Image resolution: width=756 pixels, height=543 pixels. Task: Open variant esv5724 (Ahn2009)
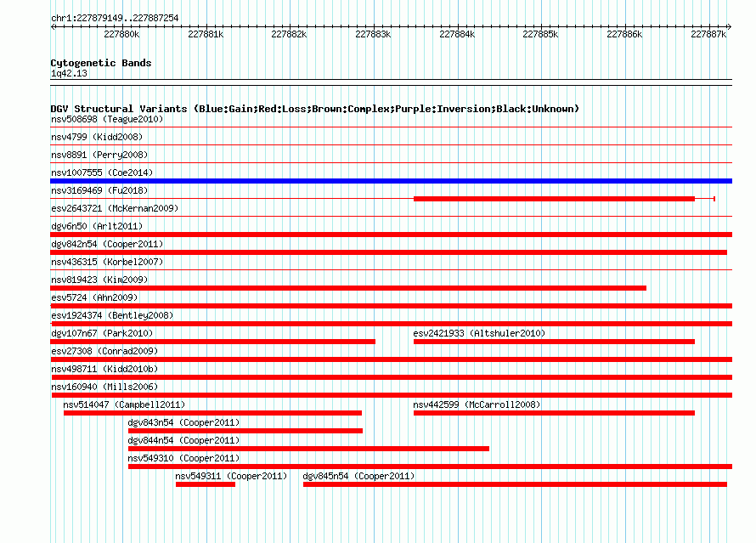[94, 297]
